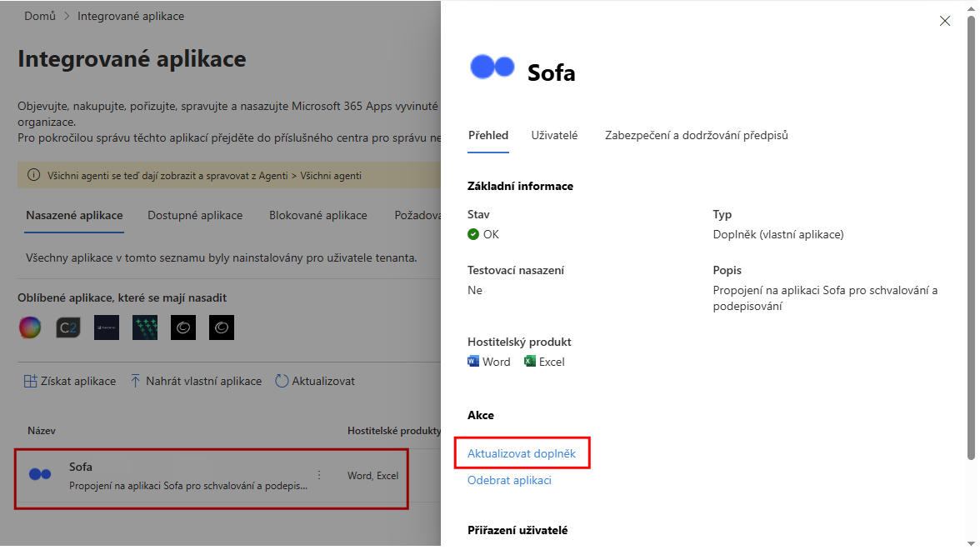Go to Domů in the breadcrumb
The height and width of the screenshot is (550, 980).
coord(40,16)
